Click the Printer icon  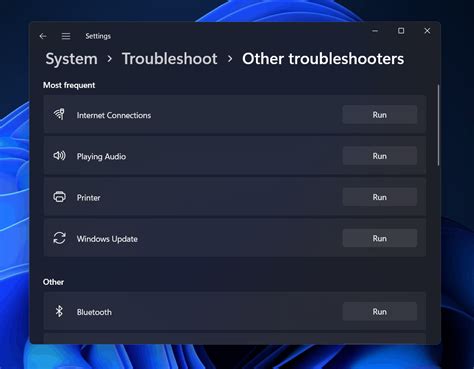pyautogui.click(x=59, y=197)
